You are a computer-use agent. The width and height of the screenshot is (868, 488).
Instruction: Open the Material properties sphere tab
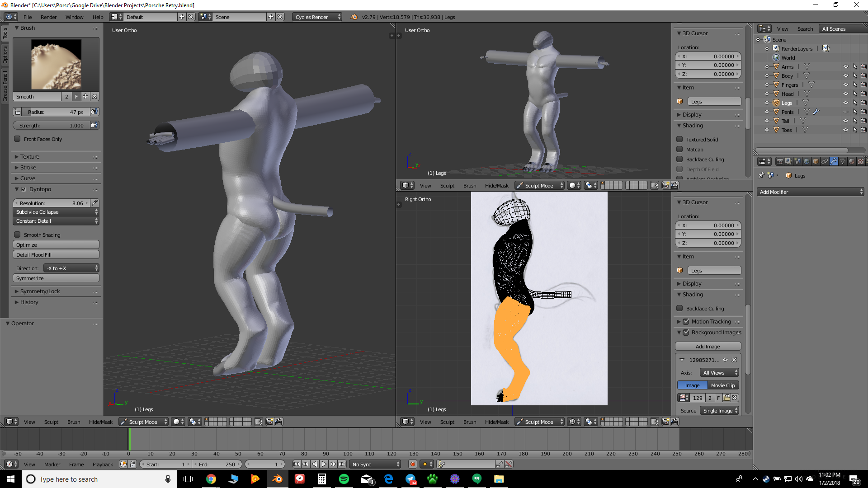(852, 161)
